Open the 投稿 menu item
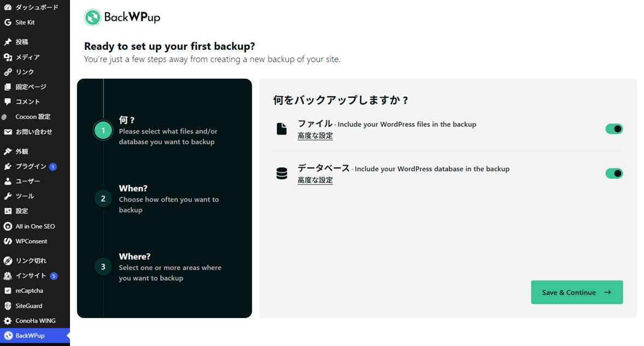The width and height of the screenshot is (644, 346). [22, 42]
